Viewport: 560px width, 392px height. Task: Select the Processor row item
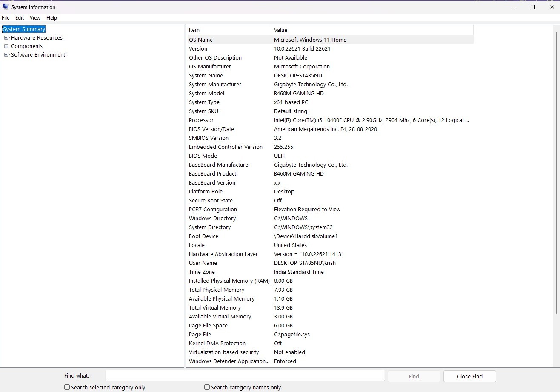coord(201,120)
